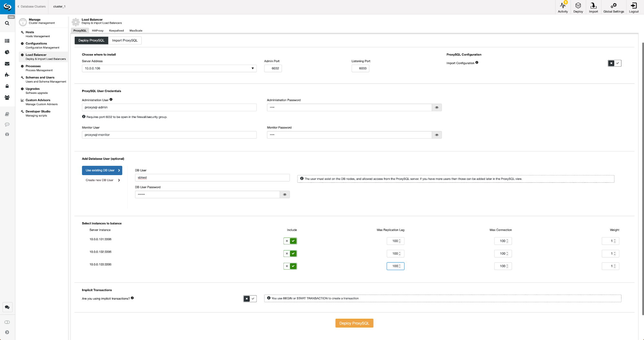Click the DB User input field
Image resolution: width=644 pixels, height=340 pixels.
[212, 178]
